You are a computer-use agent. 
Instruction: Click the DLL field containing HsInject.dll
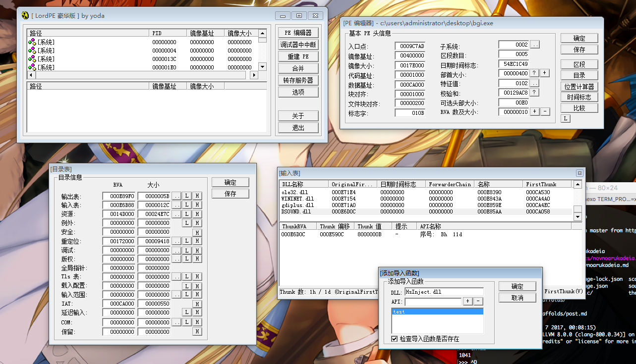(x=444, y=292)
